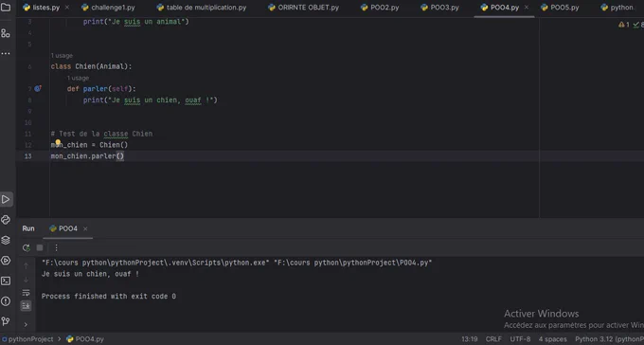Screen dimensions: 644x345
Task: Click the yellow light bulb on line 12
Action: point(58,142)
